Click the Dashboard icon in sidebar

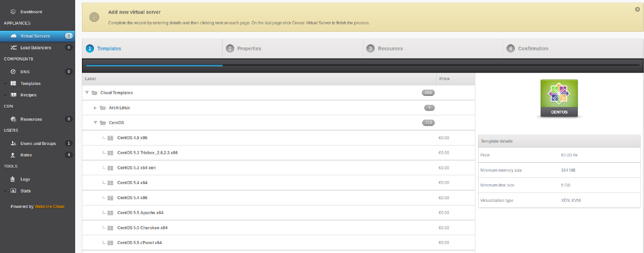[13, 11]
